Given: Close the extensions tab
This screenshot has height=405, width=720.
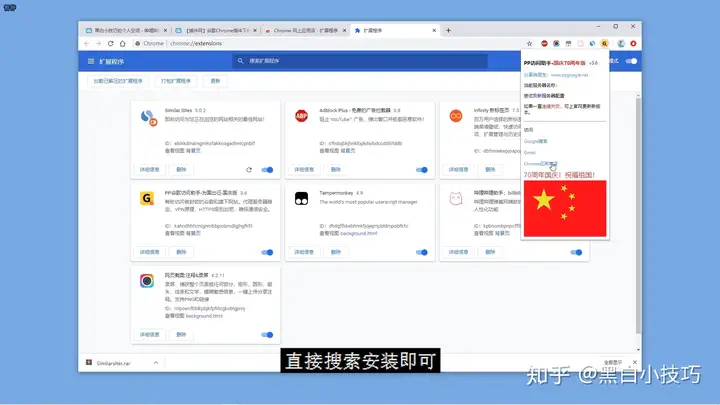Looking at the screenshot, I should point(434,30).
